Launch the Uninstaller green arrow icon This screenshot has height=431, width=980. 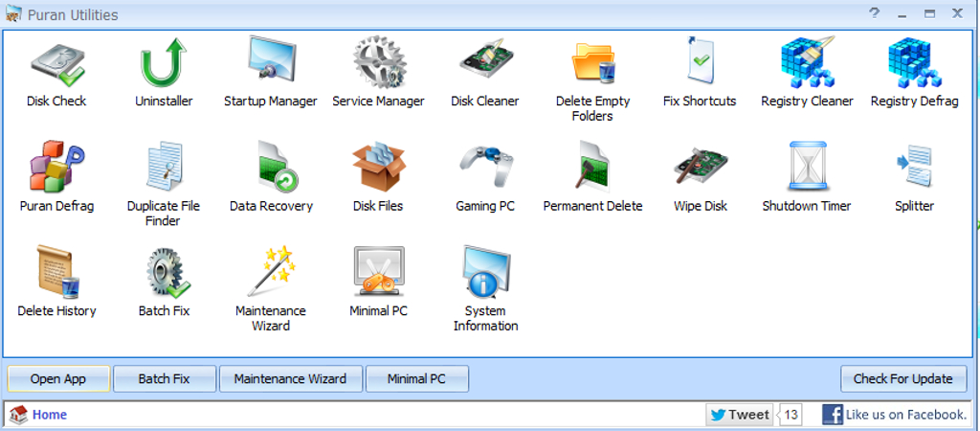pyautogui.click(x=164, y=62)
